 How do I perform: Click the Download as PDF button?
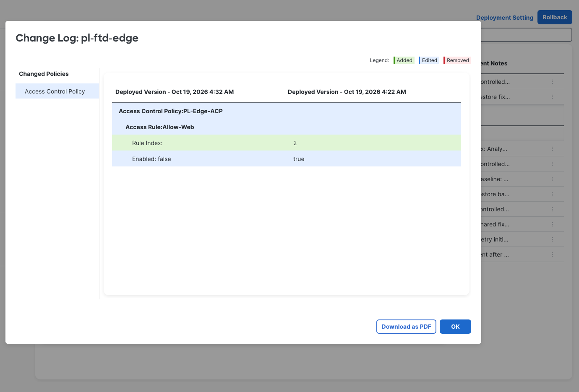click(406, 327)
